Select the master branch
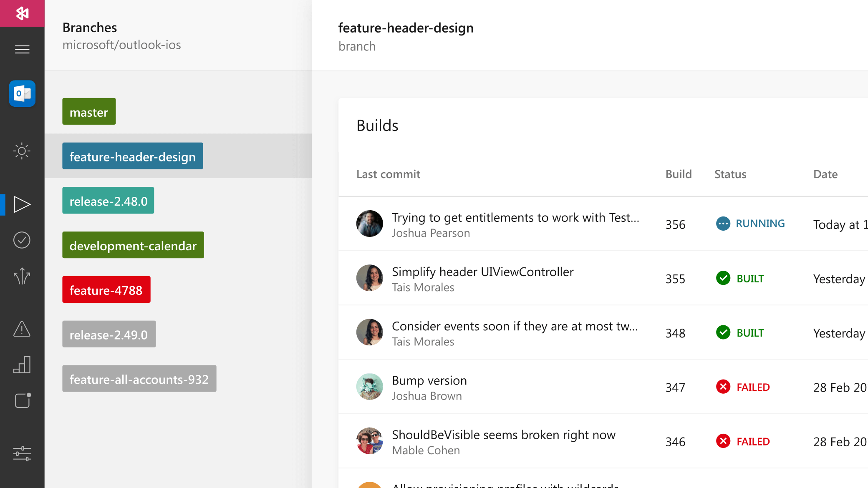This screenshot has width=868, height=488. tap(88, 111)
